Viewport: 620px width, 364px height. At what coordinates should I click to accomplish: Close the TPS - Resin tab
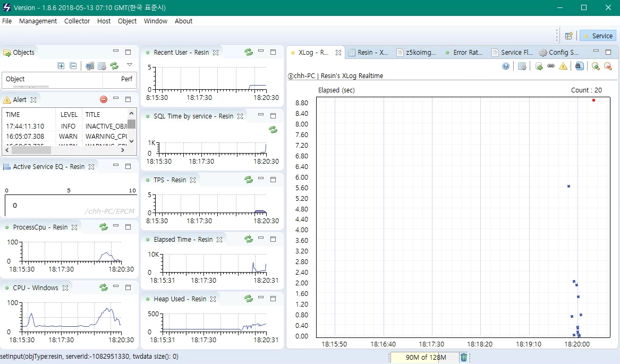point(192,180)
